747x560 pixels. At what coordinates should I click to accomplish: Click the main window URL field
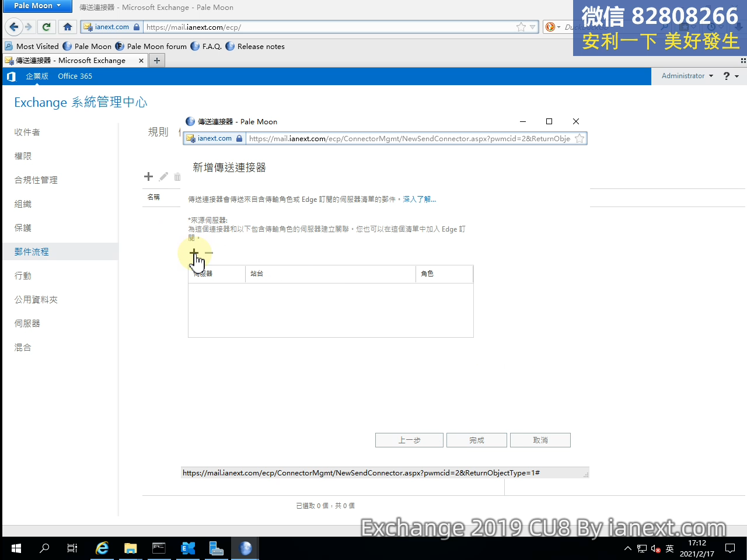(x=330, y=27)
